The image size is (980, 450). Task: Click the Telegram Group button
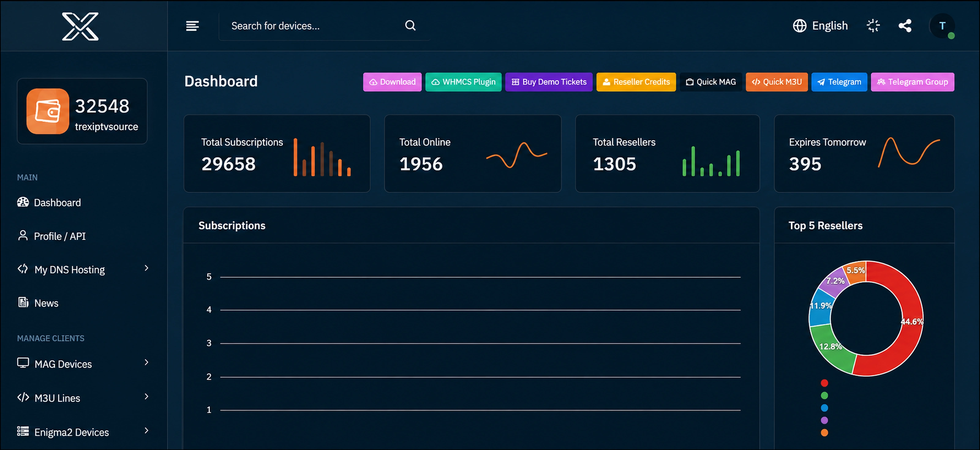coord(912,82)
